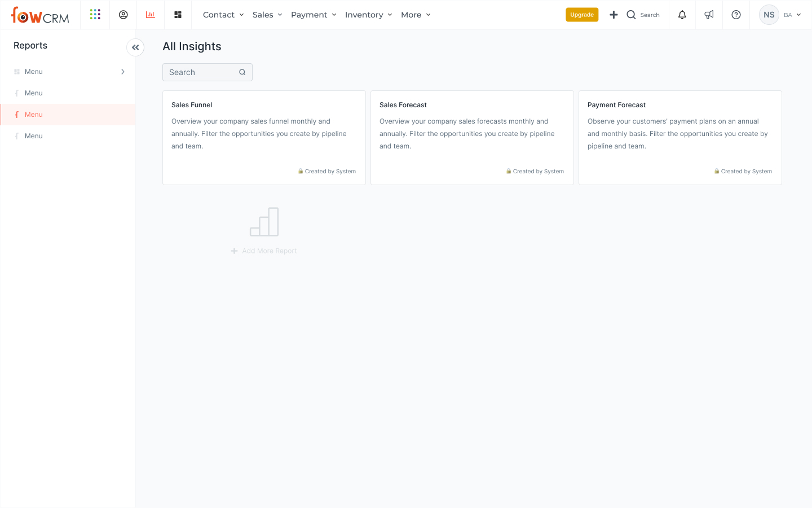Select the last sidebar Menu item
The image size is (812, 508).
[x=68, y=136]
